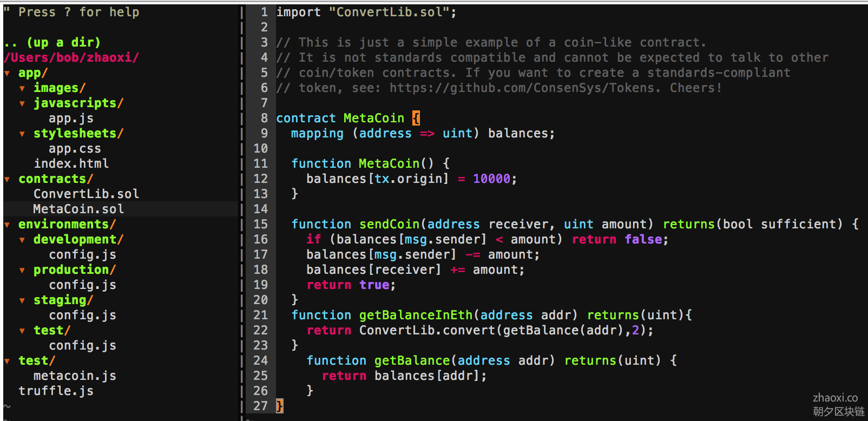This screenshot has height=421, width=868.
Task: Click the 10000 value on line 12
Action: pos(491,179)
